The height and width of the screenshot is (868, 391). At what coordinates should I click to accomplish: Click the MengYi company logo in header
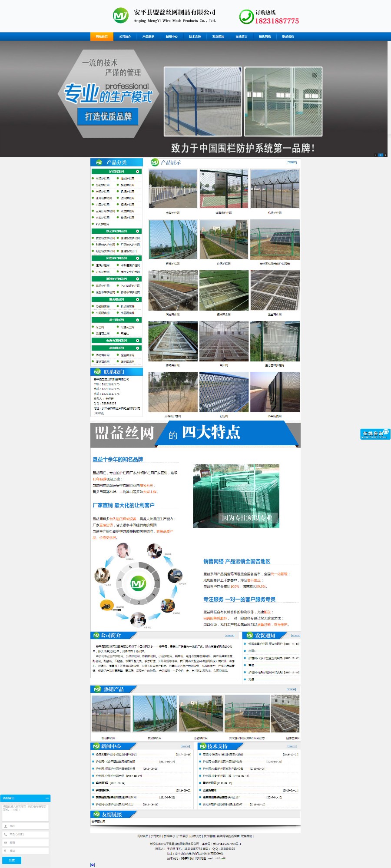tap(120, 16)
